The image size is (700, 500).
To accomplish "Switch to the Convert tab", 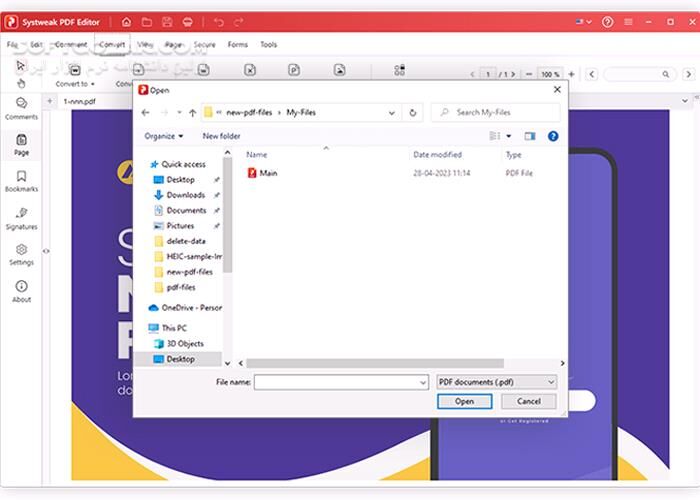I will pyautogui.click(x=112, y=45).
